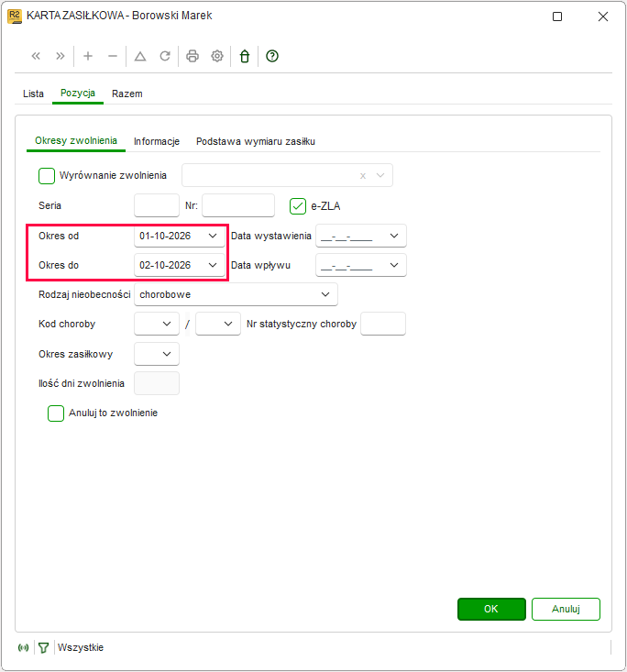Screen dimensions: 627x672
Task: Click the Ilość dni zwolnienia field
Action: tap(157, 383)
